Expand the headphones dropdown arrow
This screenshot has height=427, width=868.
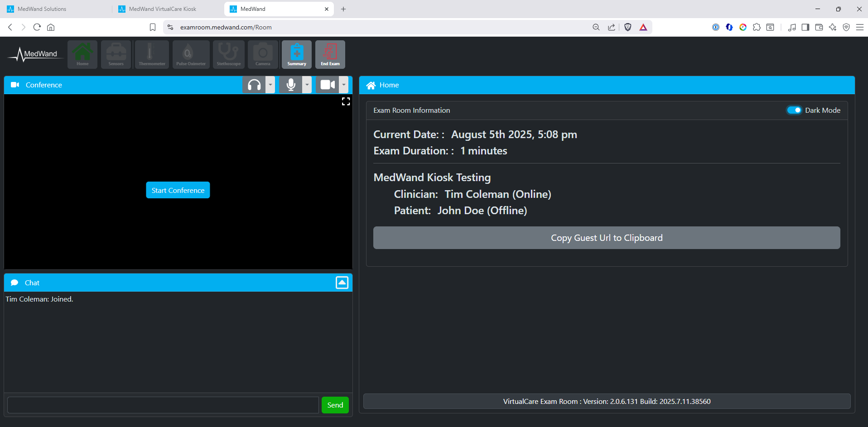pos(270,85)
